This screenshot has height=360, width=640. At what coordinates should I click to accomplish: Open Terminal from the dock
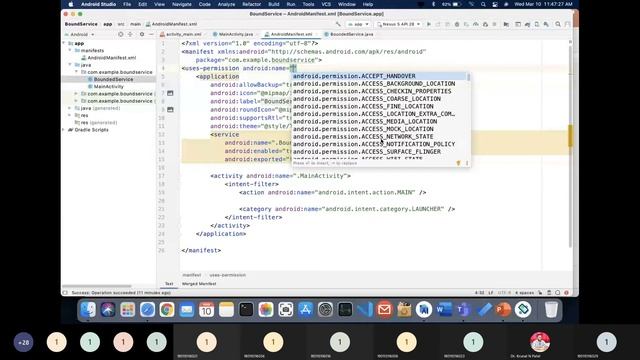pyautogui.click(x=246, y=310)
